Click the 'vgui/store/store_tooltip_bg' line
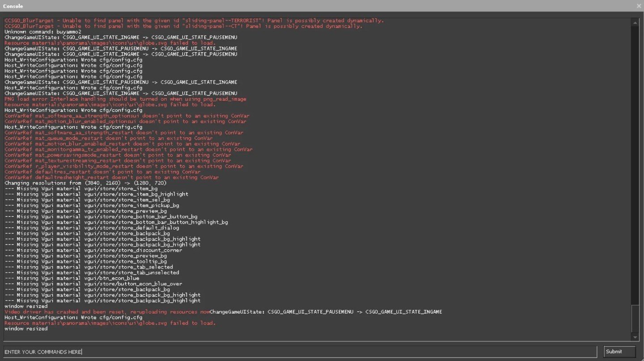The image size is (644, 361). [86, 261]
